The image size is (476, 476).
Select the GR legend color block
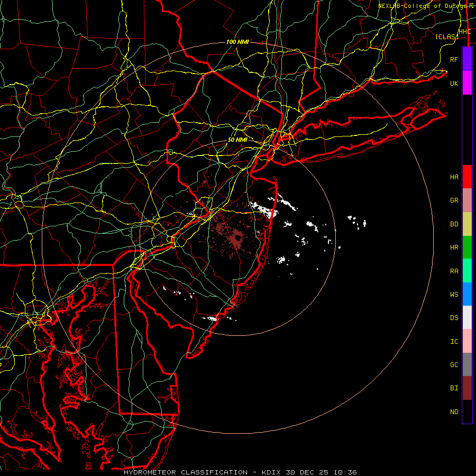(467, 200)
